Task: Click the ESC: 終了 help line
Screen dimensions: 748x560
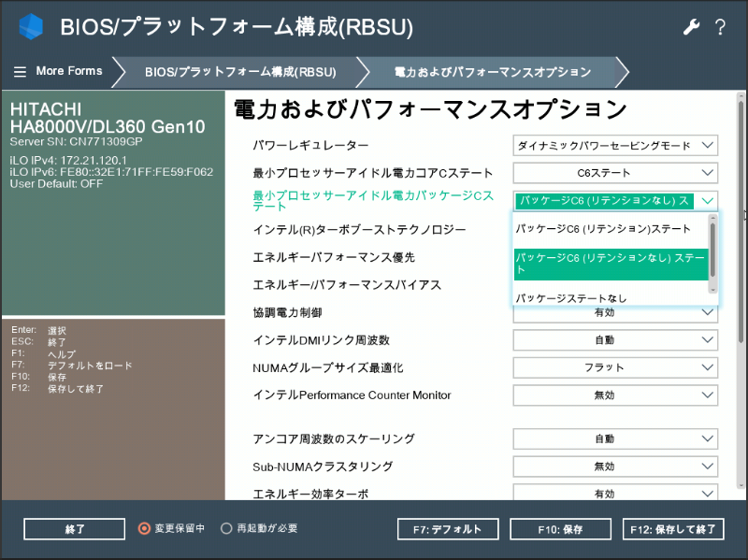Action: coord(38,342)
